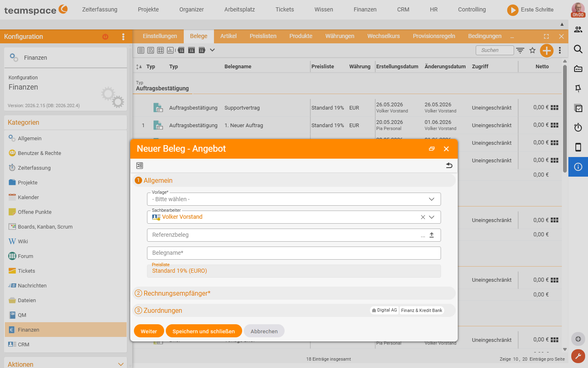588x368 pixels.
Task: Select the list view icon in Belege toolbar
Action: click(x=141, y=50)
